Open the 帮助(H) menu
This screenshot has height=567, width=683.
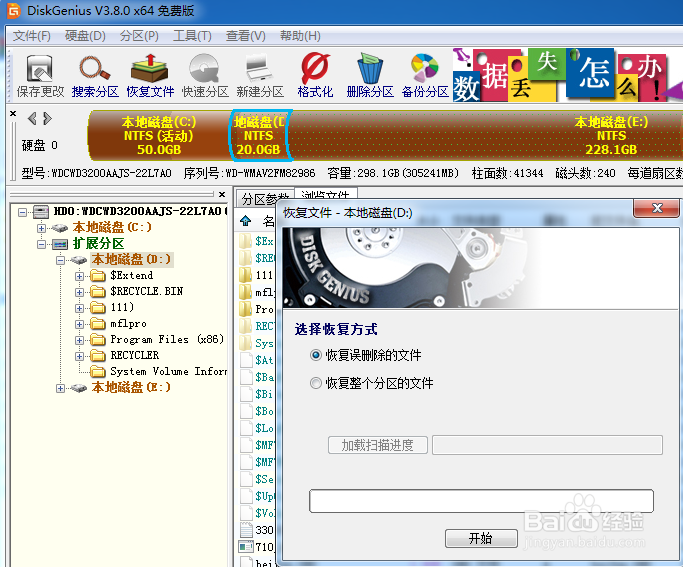tap(300, 36)
